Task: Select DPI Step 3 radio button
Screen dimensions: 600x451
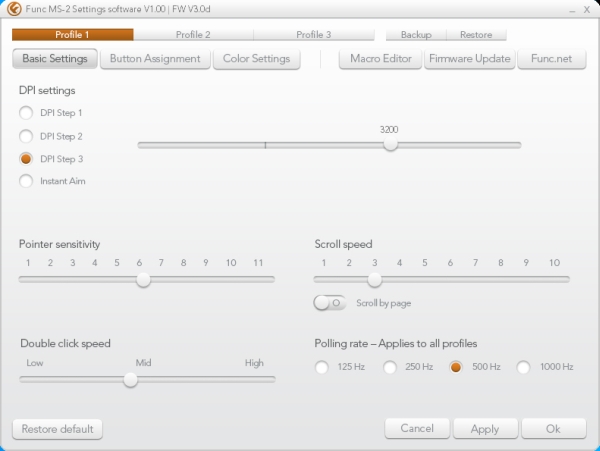Action: pyautogui.click(x=26, y=159)
